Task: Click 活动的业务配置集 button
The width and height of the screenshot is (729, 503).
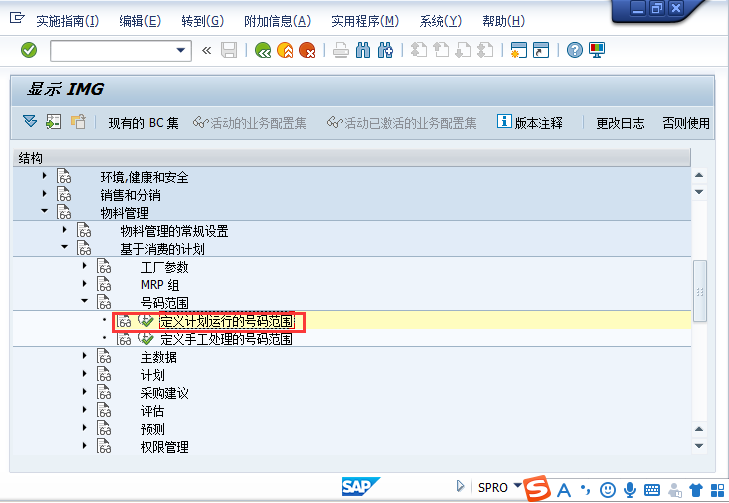Action: click(x=250, y=123)
